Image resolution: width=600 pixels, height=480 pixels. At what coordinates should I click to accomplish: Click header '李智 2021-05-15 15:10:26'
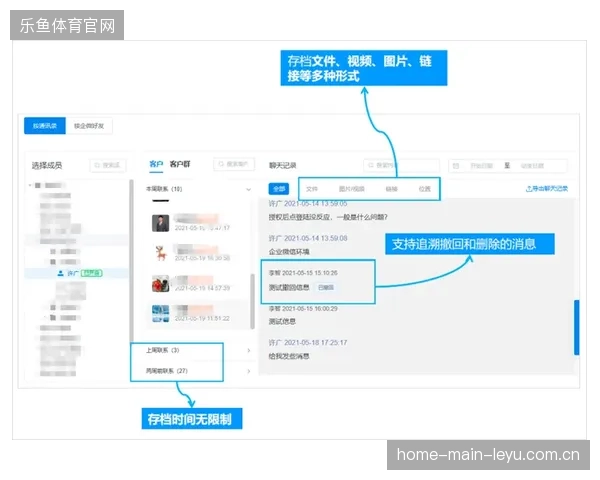pyautogui.click(x=303, y=273)
